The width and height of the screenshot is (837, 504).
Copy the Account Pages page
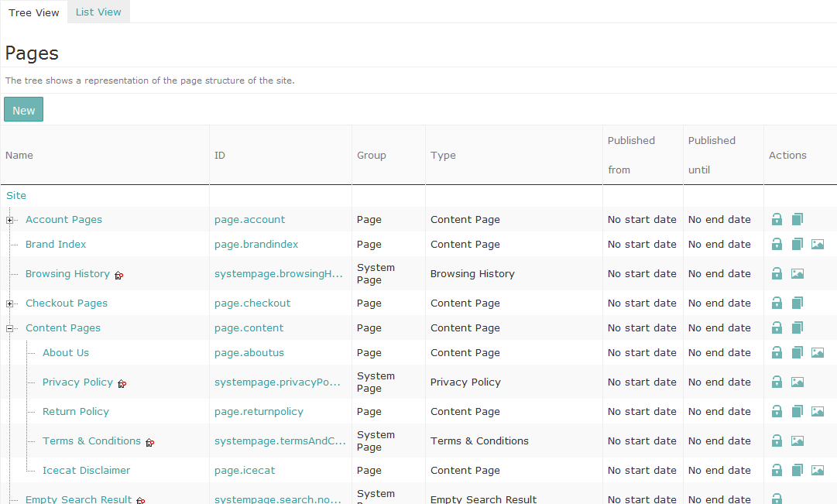point(798,219)
